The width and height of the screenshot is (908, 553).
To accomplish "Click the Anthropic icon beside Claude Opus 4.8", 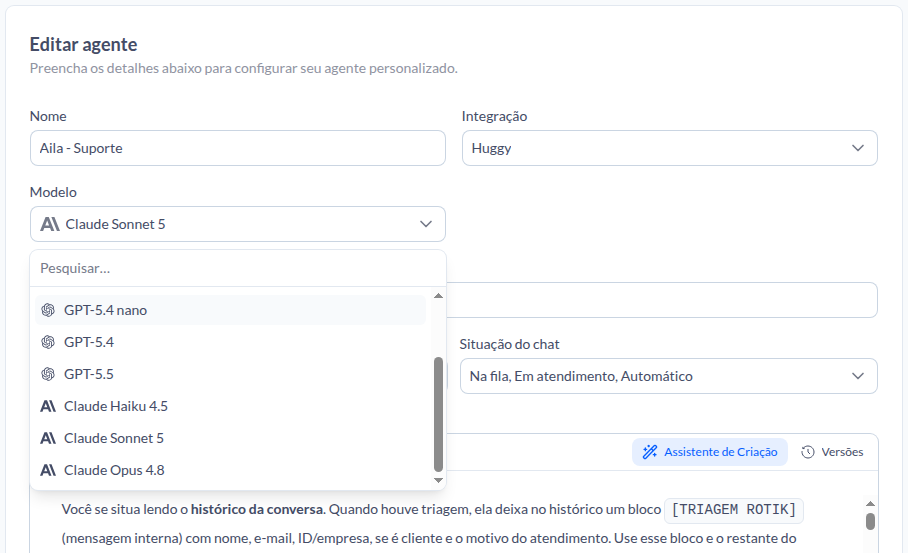I will click(x=48, y=470).
